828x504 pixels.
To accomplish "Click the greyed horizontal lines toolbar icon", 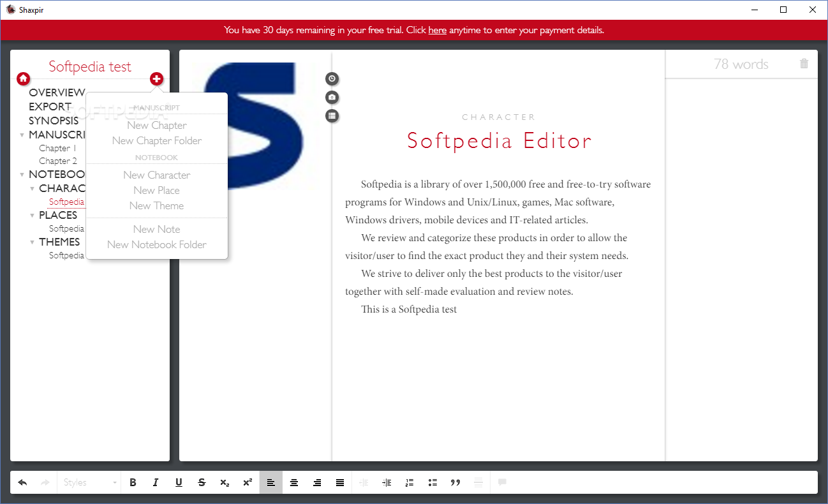I will tap(478, 482).
